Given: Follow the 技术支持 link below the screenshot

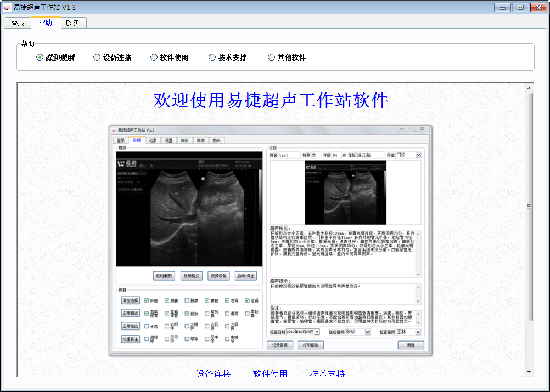Looking at the screenshot, I should point(328,373).
